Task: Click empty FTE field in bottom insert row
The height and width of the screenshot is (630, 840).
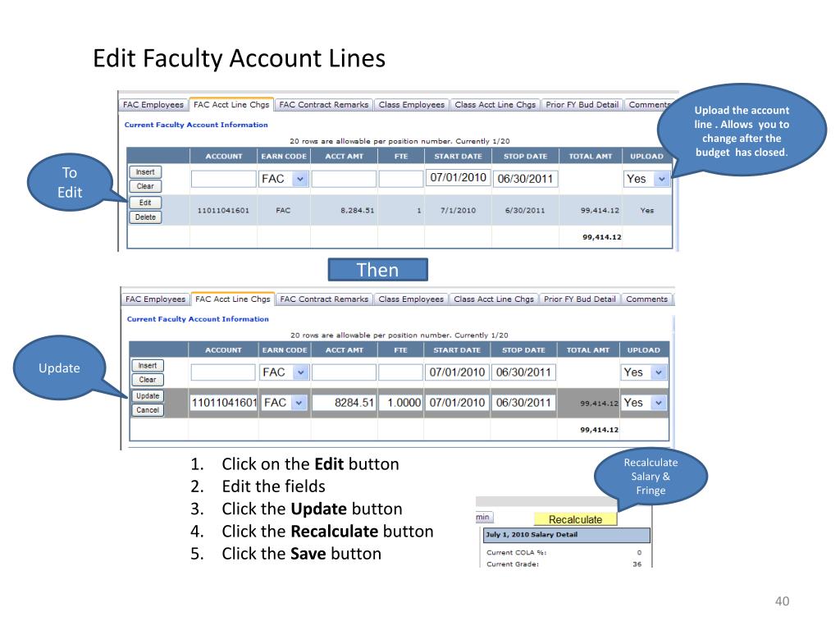Action: click(x=400, y=372)
